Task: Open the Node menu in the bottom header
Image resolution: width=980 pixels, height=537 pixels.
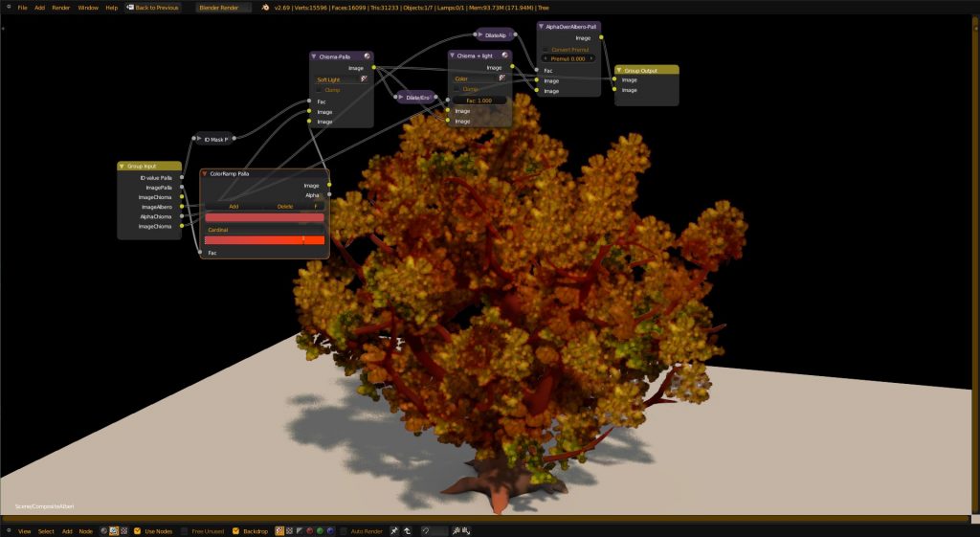Action: 85,530
